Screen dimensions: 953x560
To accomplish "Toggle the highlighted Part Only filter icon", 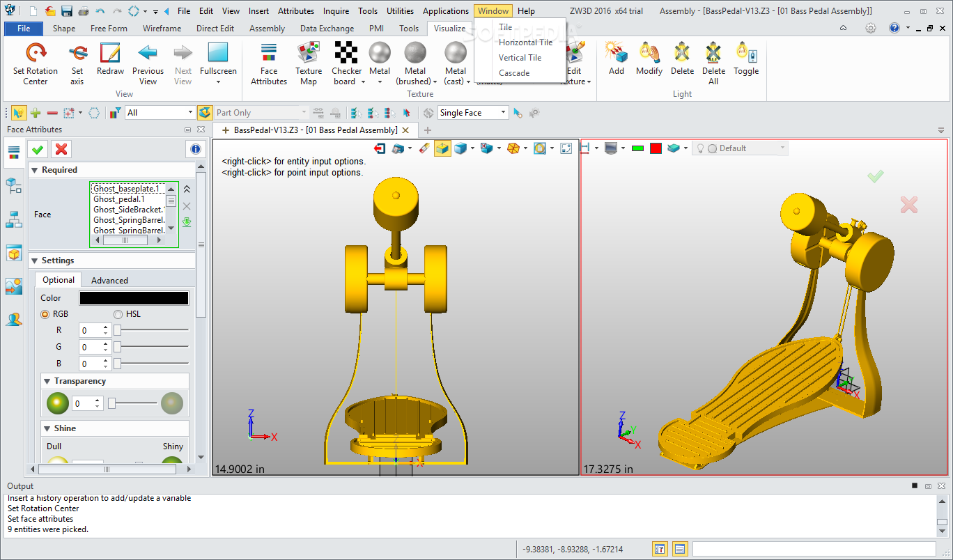I will [x=205, y=113].
